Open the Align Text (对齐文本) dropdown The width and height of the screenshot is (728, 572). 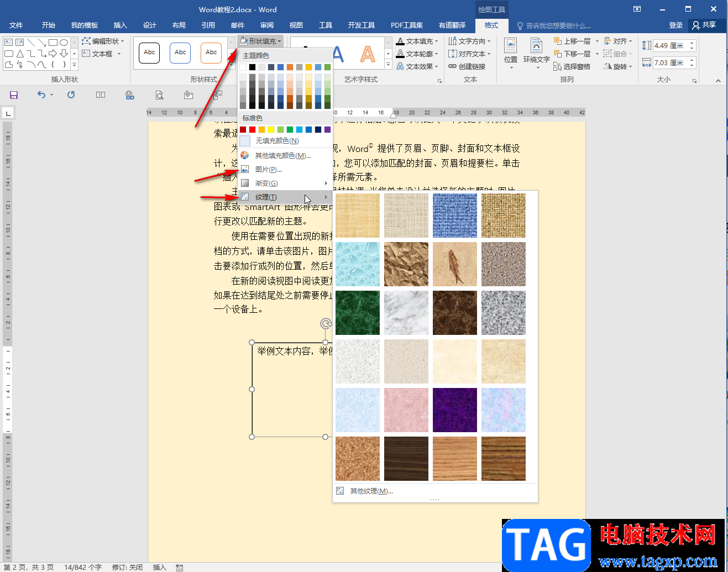pyautogui.click(x=469, y=54)
